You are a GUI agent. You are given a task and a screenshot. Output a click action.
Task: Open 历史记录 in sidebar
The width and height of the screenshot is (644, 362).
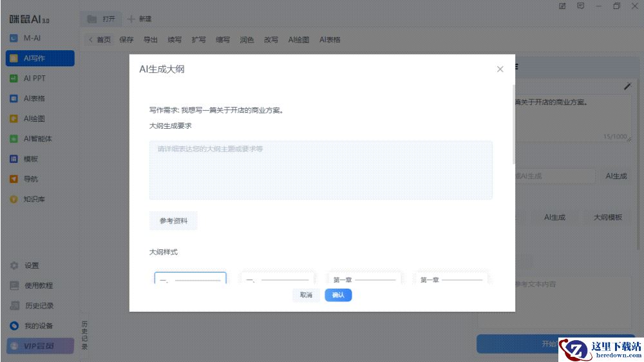(32, 306)
